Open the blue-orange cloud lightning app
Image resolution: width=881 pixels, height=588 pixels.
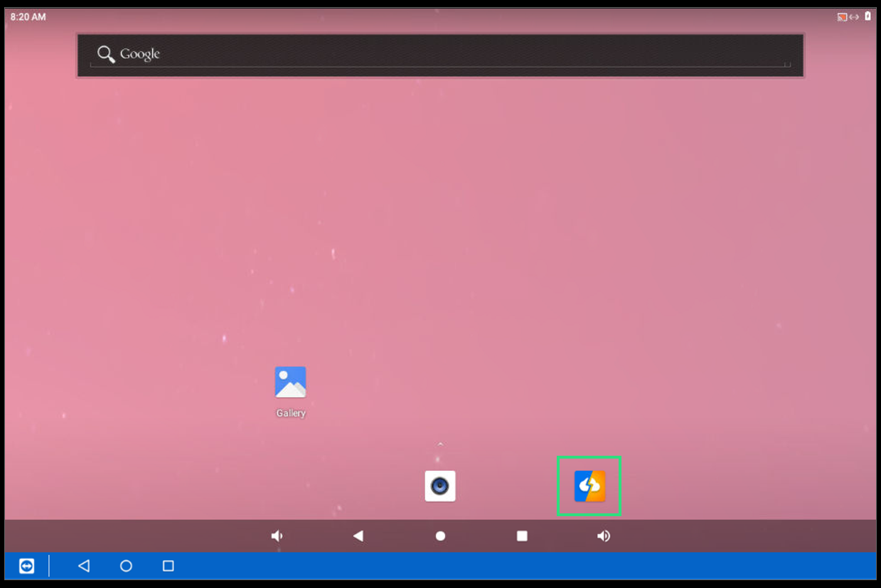tap(589, 486)
